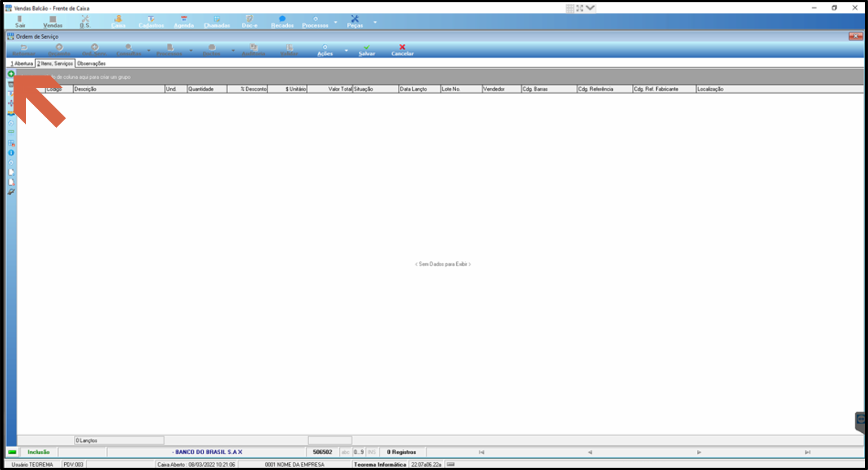Screen dimensions: 868x470
Task: Click Und. column header
Action: point(176,89)
